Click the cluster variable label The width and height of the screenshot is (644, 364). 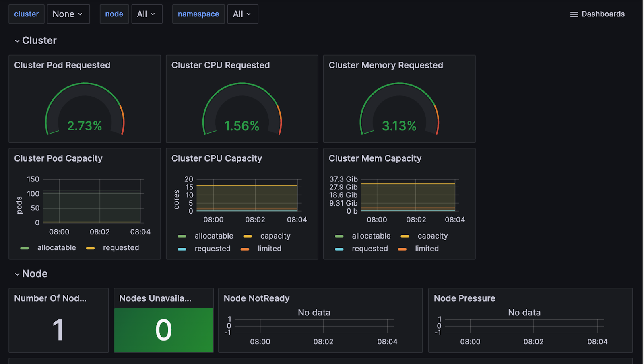pos(26,14)
